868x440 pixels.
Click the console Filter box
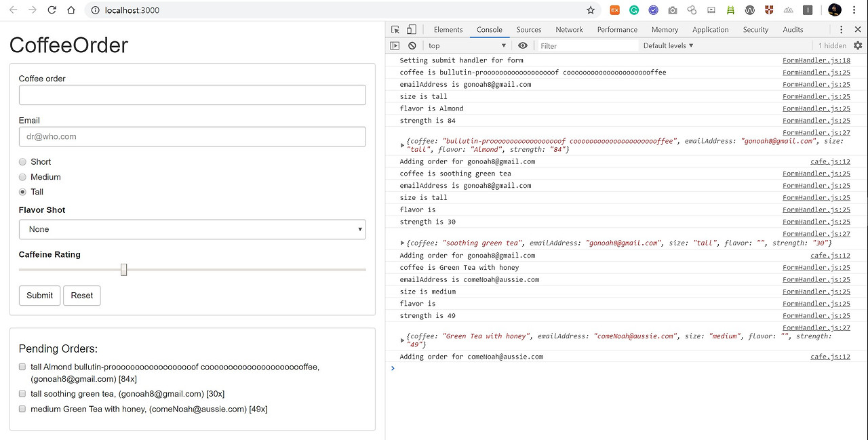tap(587, 45)
